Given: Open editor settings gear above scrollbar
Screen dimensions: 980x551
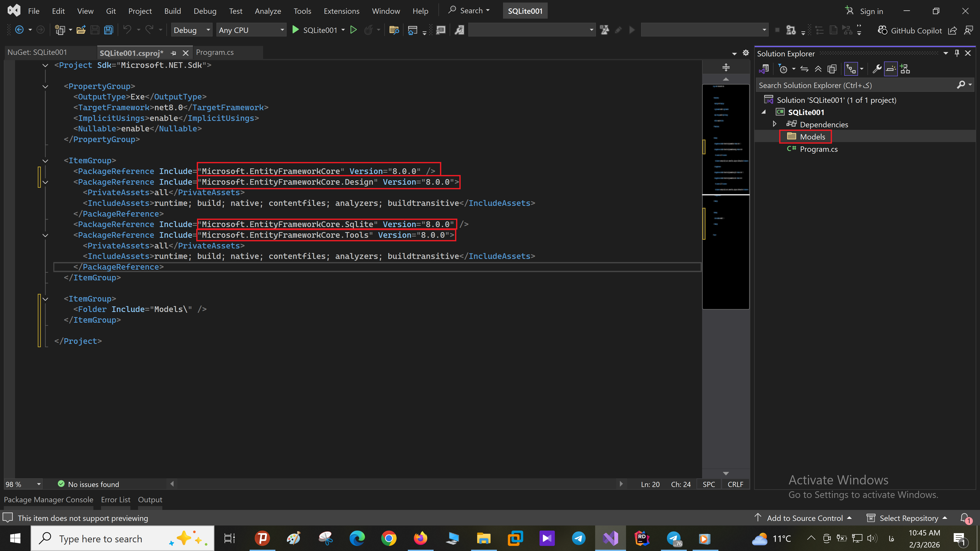Looking at the screenshot, I should [746, 53].
